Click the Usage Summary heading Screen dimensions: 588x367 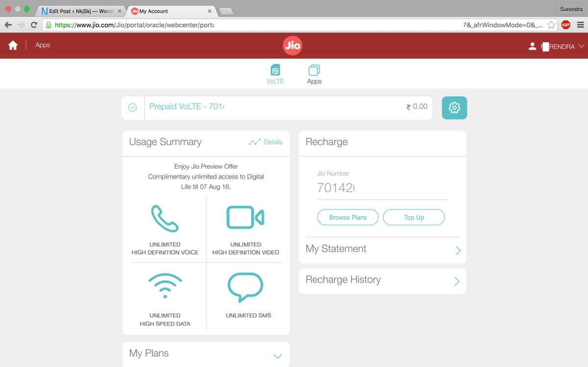[165, 142]
